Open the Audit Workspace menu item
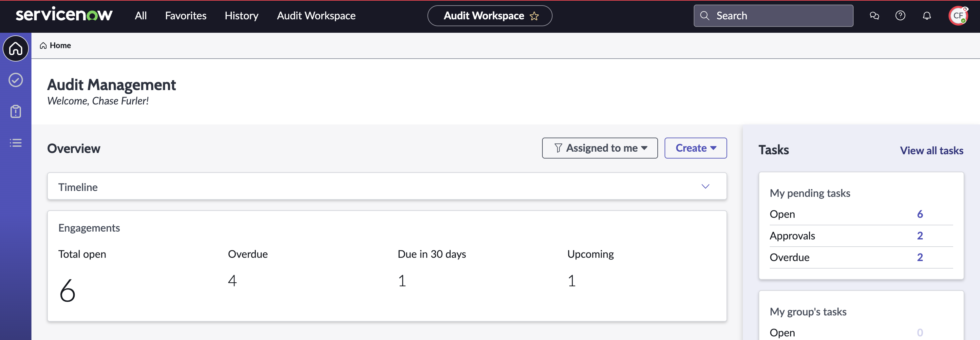The height and width of the screenshot is (340, 980). coord(316,16)
